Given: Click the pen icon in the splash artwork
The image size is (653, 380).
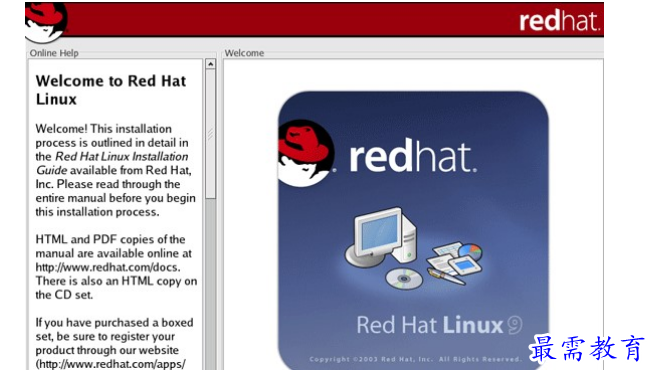Looking at the screenshot, I should tap(446, 277).
